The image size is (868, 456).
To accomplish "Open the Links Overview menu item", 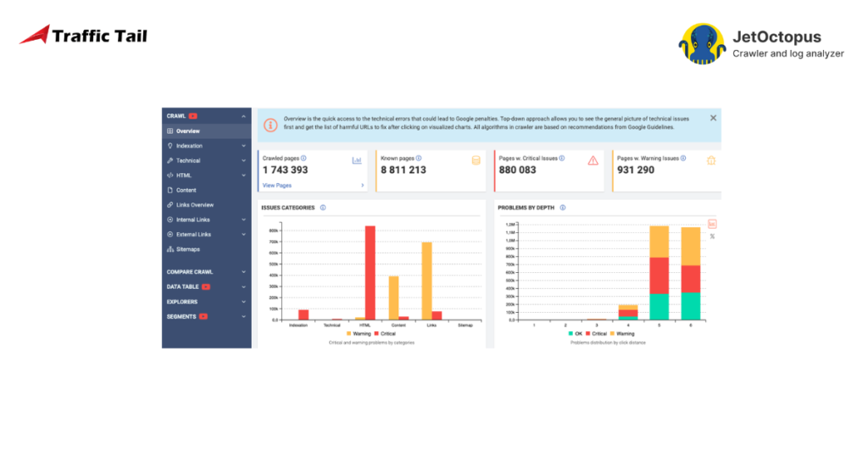I will pos(194,205).
